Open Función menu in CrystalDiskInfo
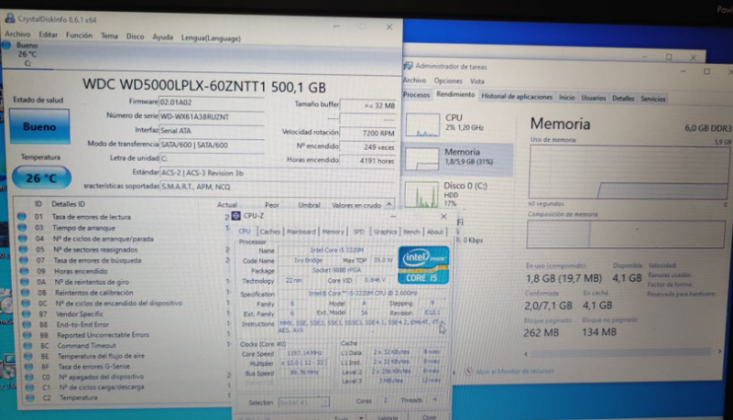This screenshot has height=420, width=733. [x=79, y=35]
